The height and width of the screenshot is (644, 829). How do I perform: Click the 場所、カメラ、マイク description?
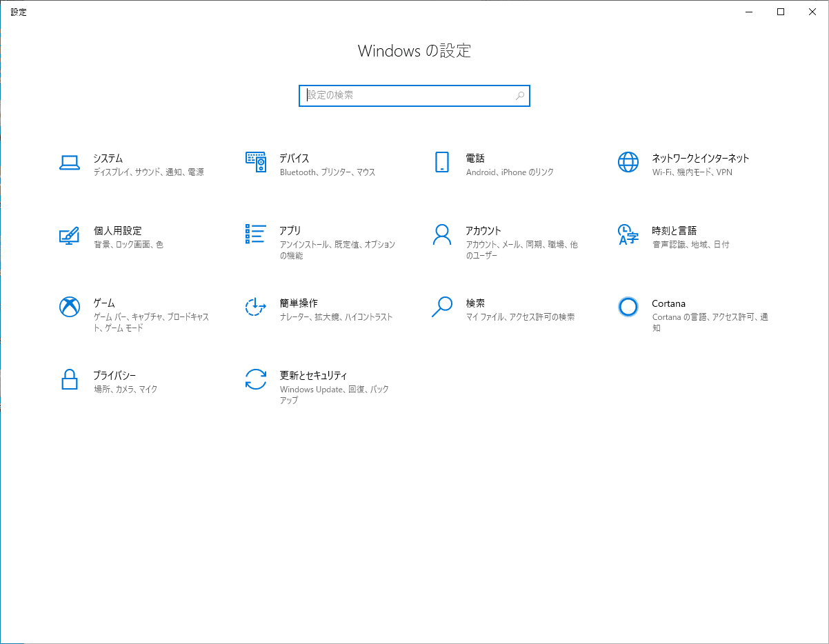coord(126,390)
